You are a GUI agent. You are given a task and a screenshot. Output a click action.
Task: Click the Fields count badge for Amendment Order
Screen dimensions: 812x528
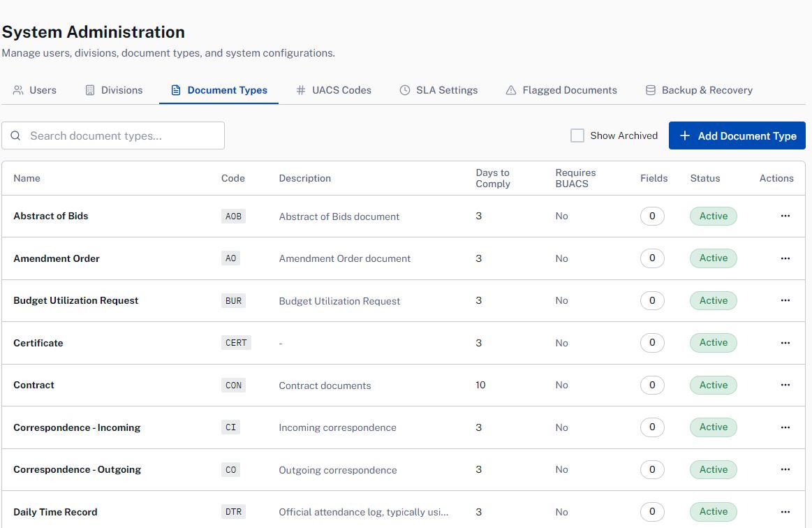point(652,258)
